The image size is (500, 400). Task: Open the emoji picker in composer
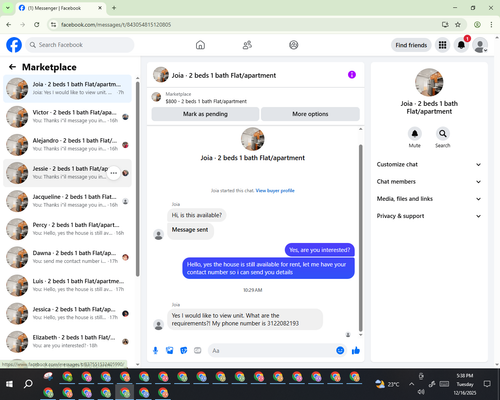(340, 350)
